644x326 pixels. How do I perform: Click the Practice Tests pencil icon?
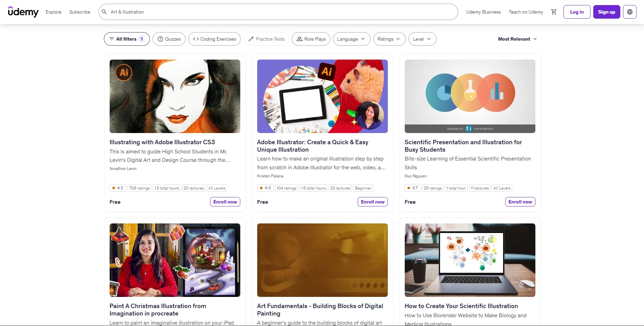click(250, 39)
